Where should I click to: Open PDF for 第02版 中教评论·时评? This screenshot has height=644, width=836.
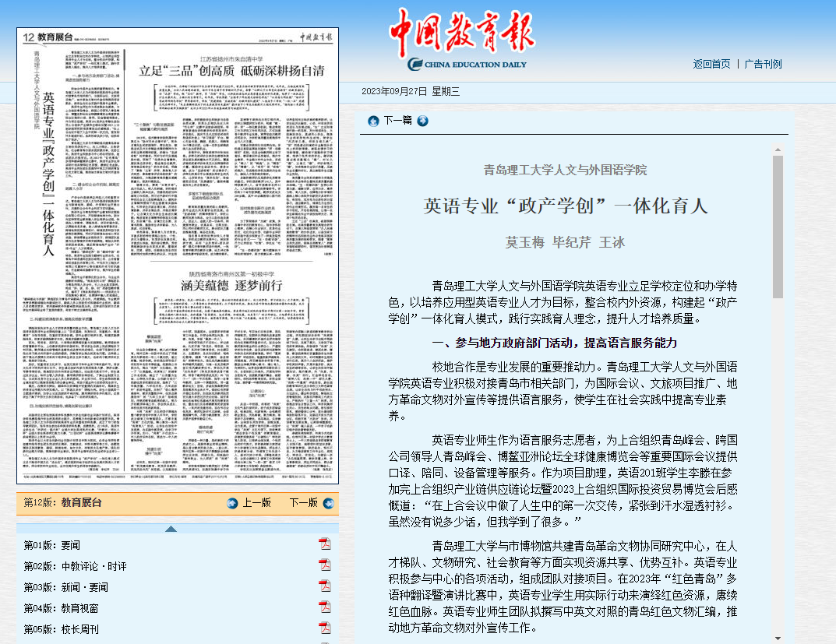[324, 565]
